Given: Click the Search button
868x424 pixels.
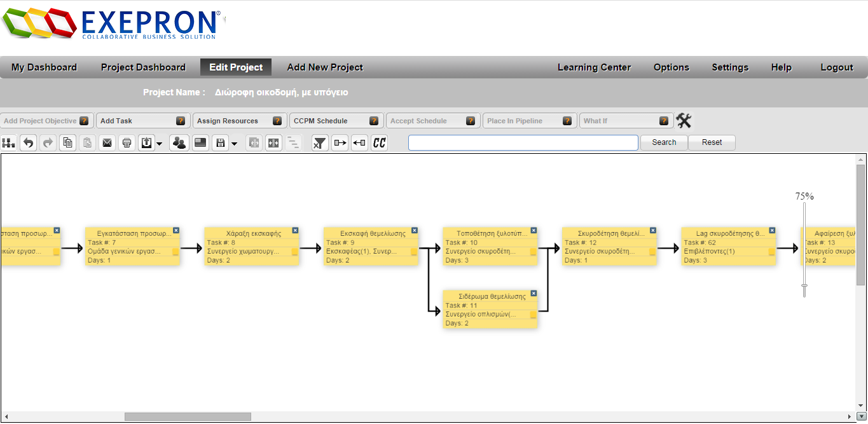Looking at the screenshot, I should (664, 142).
